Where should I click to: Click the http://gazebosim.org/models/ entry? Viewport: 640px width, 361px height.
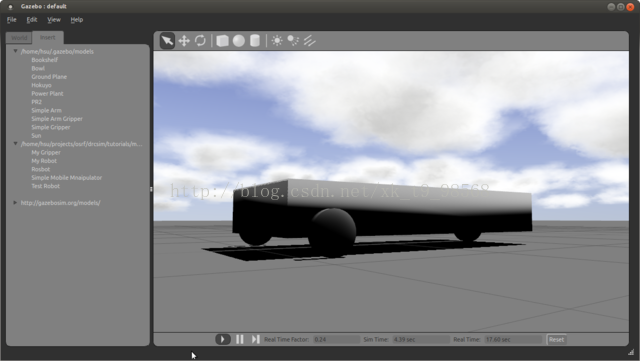[x=60, y=203]
